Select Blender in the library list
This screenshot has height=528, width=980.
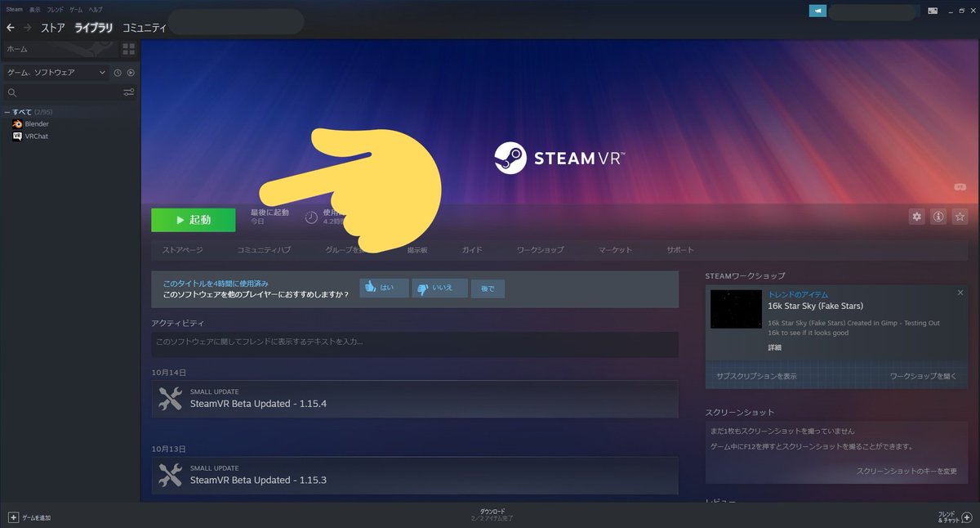tap(38, 124)
